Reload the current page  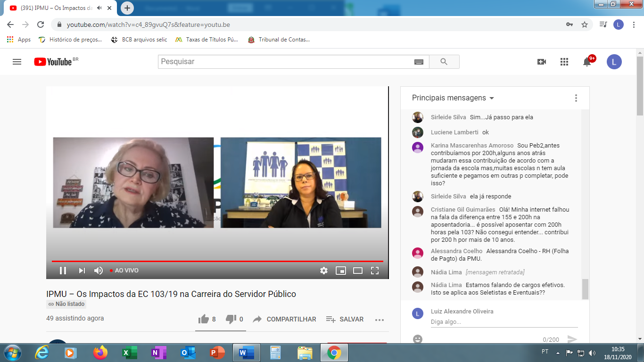(x=41, y=25)
